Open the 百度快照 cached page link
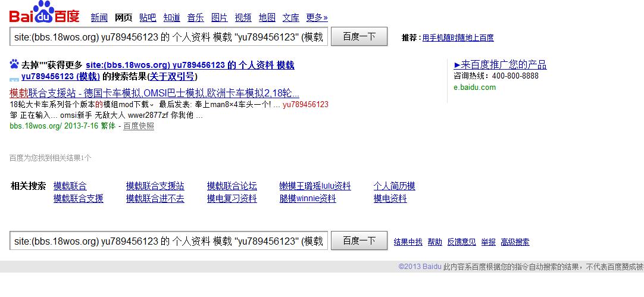The width and height of the screenshot is (644, 297). pyautogui.click(x=139, y=126)
